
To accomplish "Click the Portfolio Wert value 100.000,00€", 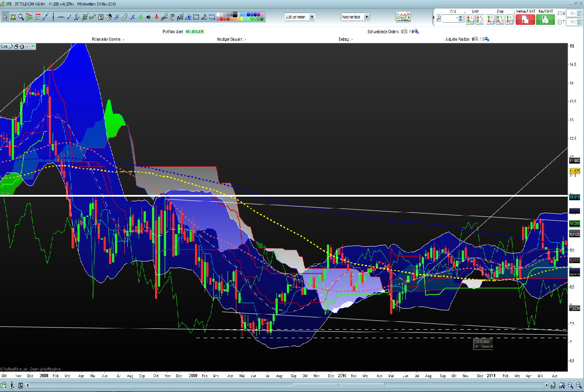I will point(195,32).
